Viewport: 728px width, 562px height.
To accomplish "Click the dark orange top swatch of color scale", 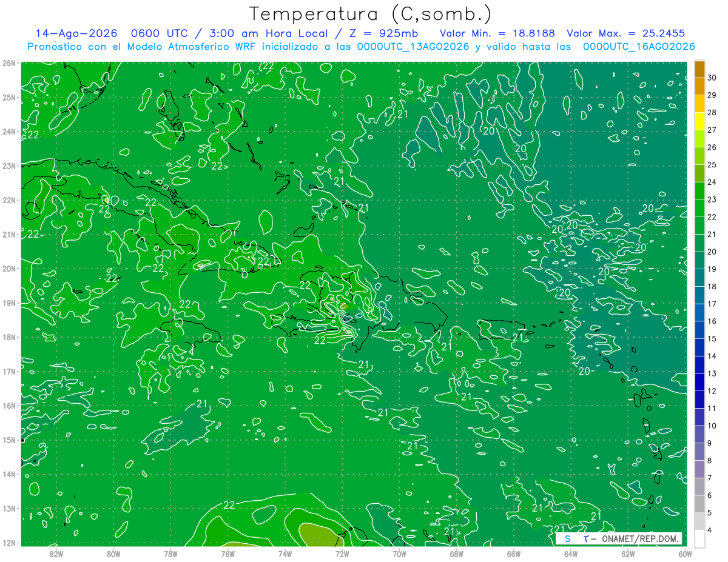I will point(699,69).
